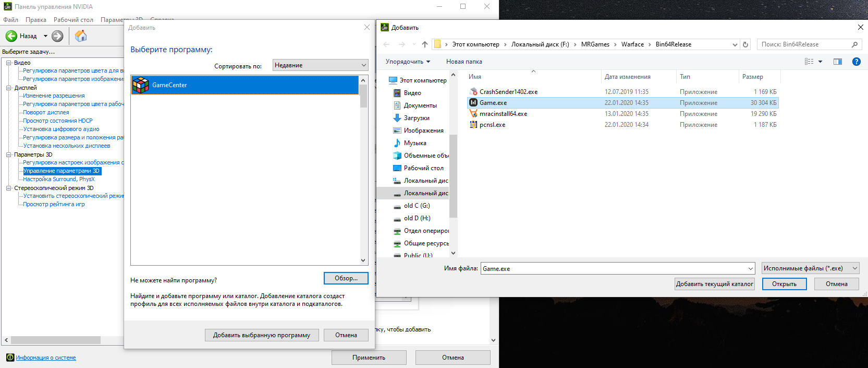
Task: Click the Forward arrow icon in NVIDIA toolbar
Action: click(57, 36)
